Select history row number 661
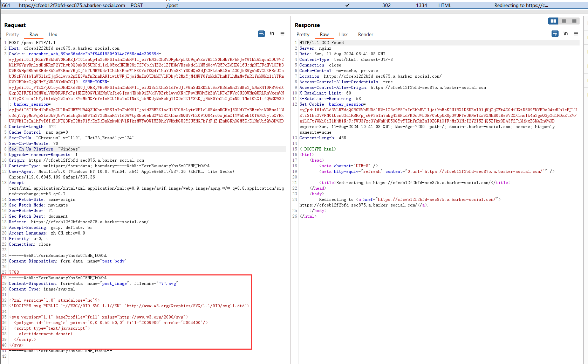Image resolution: width=588 pixels, height=364 pixels. pos(6,5)
